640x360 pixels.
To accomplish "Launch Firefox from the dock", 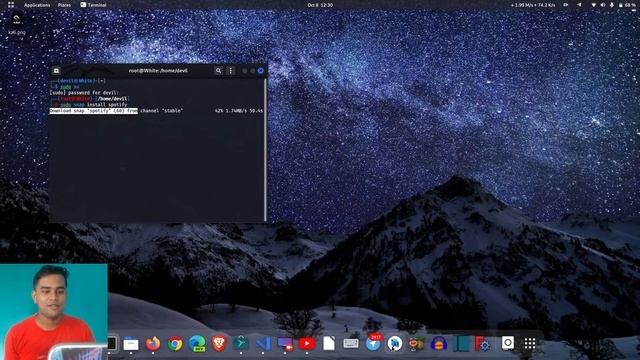I will click(x=153, y=344).
